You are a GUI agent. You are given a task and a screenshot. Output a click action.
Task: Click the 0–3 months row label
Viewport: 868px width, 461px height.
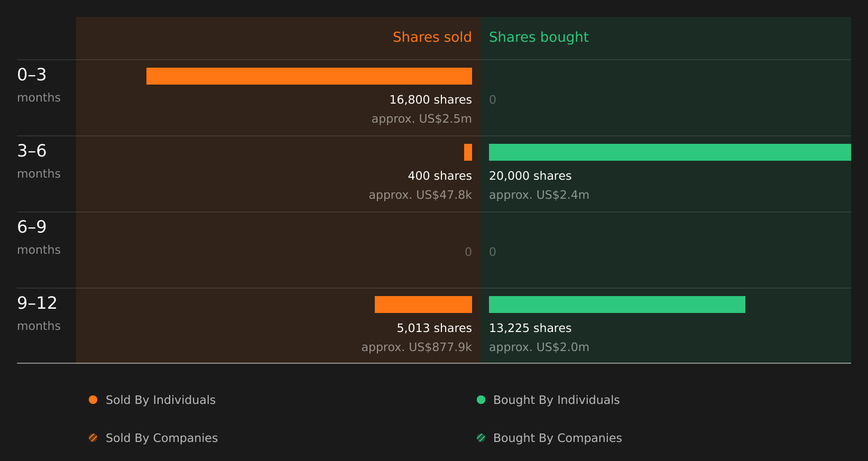coord(39,85)
